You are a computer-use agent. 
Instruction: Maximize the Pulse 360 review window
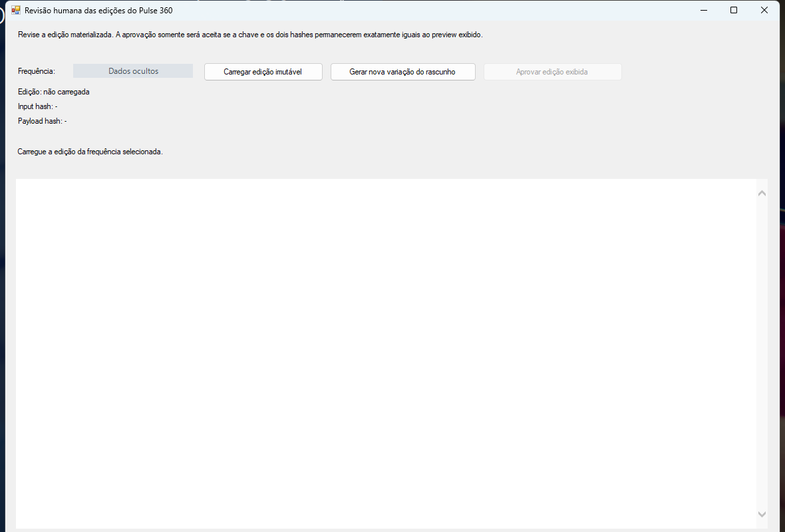[x=734, y=10]
